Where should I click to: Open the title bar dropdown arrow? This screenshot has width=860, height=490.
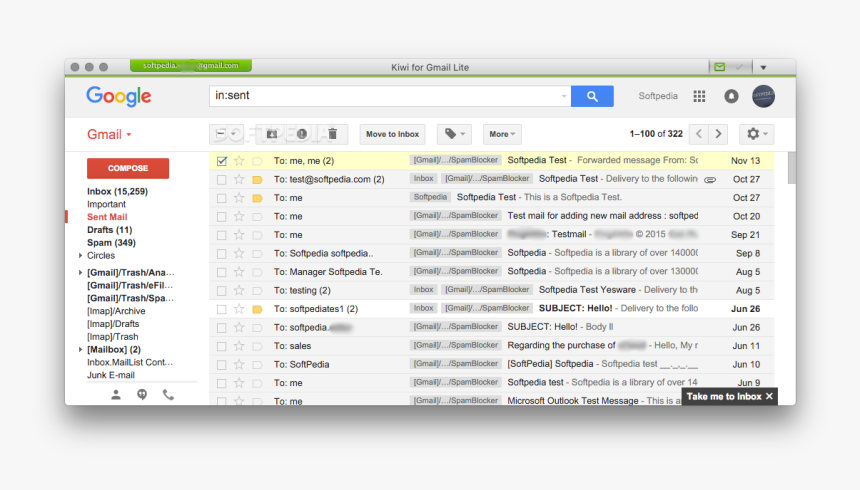point(763,67)
